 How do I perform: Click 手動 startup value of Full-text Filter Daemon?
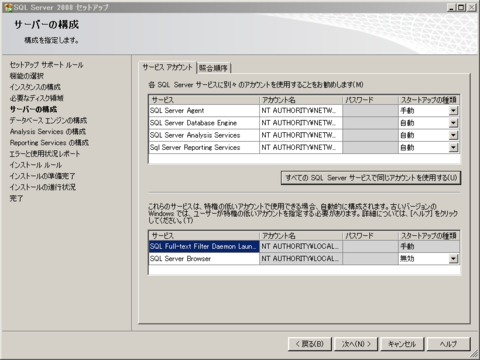coord(429,247)
